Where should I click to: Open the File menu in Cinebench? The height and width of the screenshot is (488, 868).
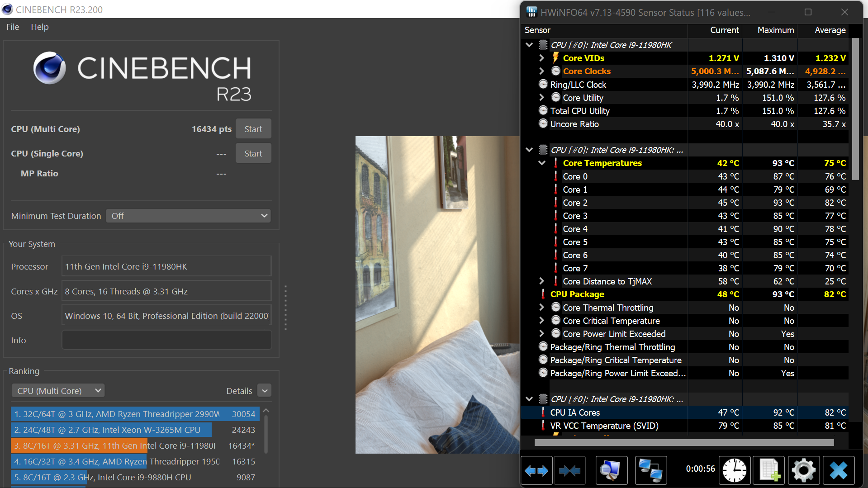click(x=13, y=27)
